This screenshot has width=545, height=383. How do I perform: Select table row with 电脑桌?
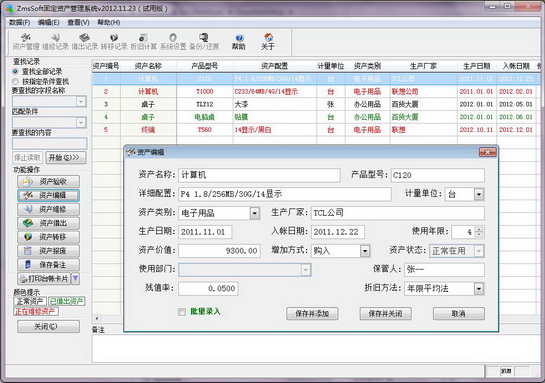coord(315,117)
